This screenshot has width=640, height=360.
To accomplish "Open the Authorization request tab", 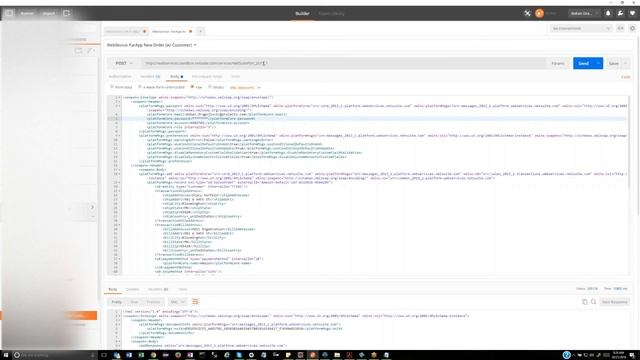I will point(120,76).
